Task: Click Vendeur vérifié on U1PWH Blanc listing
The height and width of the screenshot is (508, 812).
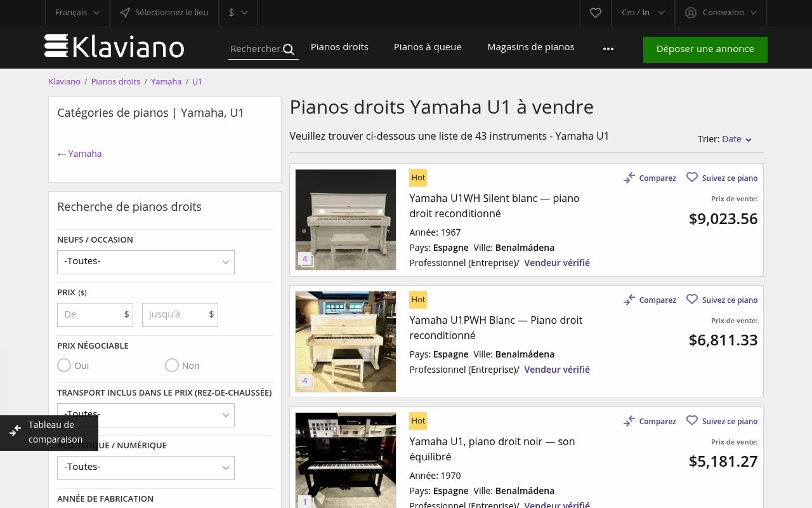Action: (557, 369)
